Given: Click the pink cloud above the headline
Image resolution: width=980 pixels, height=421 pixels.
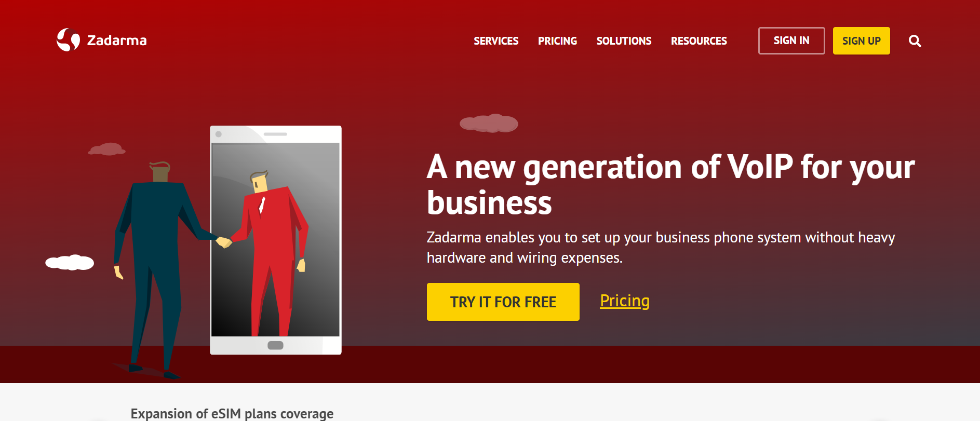Looking at the screenshot, I should coord(489,123).
